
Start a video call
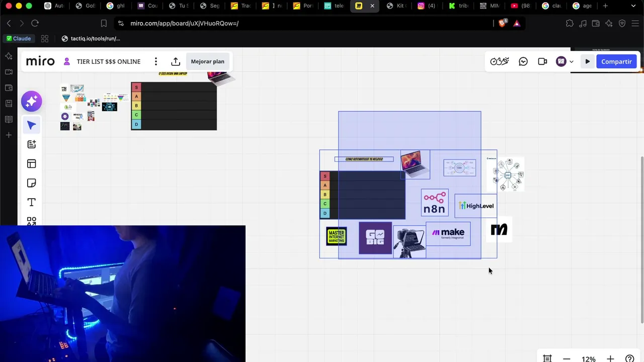pyautogui.click(x=542, y=61)
